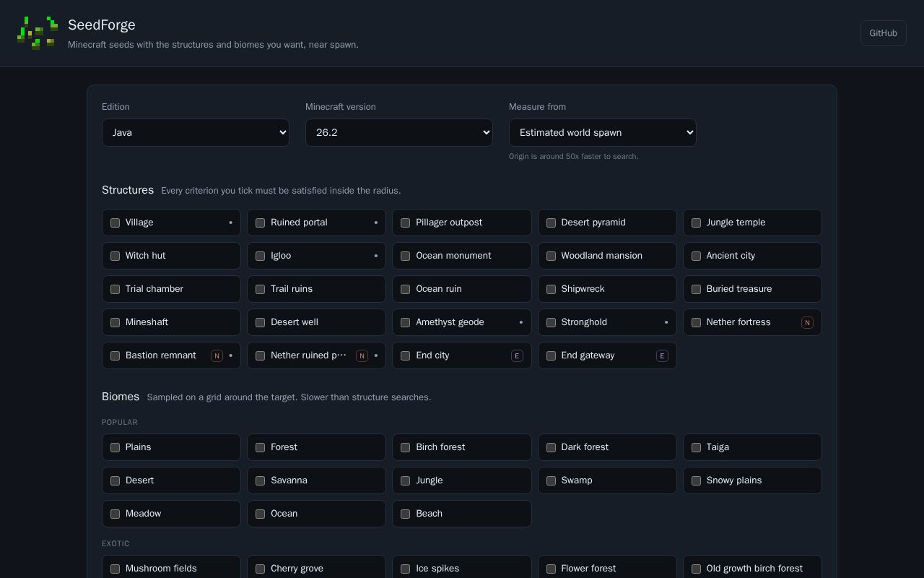
Task: Enable the Mineshaft checkbox
Action: pyautogui.click(x=115, y=322)
